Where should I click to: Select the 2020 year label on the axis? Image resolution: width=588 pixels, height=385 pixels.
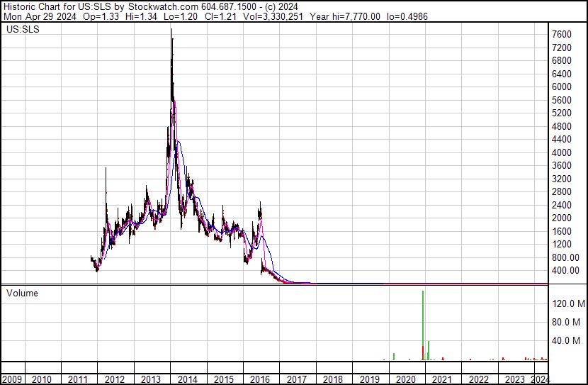(406, 379)
